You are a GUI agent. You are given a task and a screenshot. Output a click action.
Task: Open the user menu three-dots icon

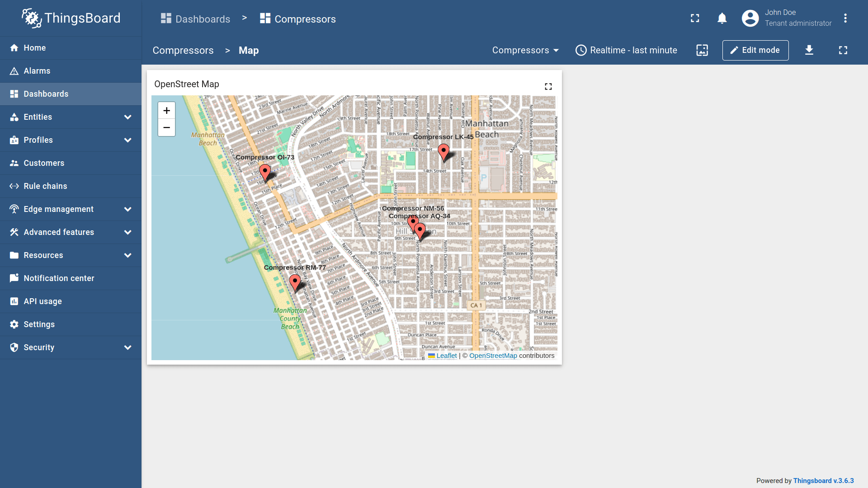pos(845,19)
